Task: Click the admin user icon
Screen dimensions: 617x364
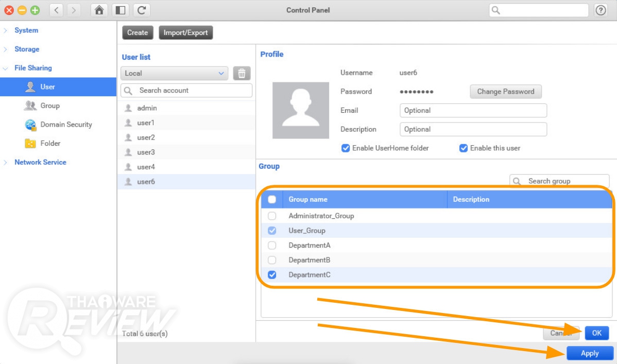Action: (x=128, y=108)
